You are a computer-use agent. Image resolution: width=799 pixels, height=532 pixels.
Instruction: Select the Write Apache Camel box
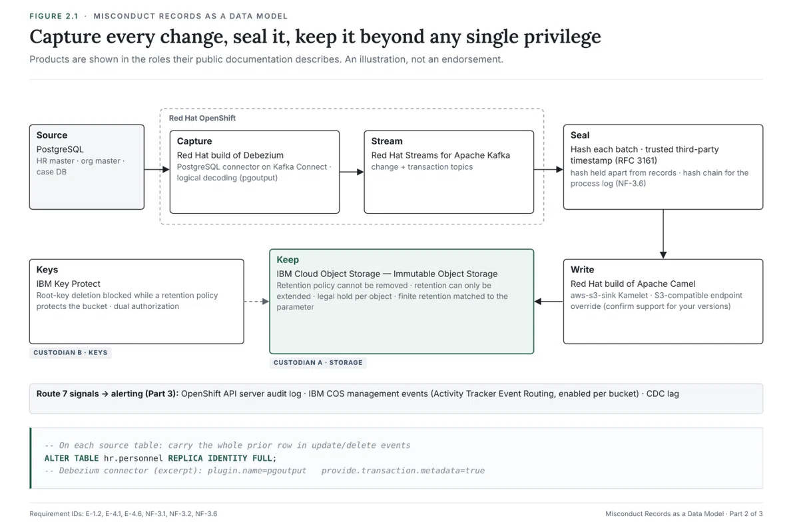pyautogui.click(x=663, y=302)
